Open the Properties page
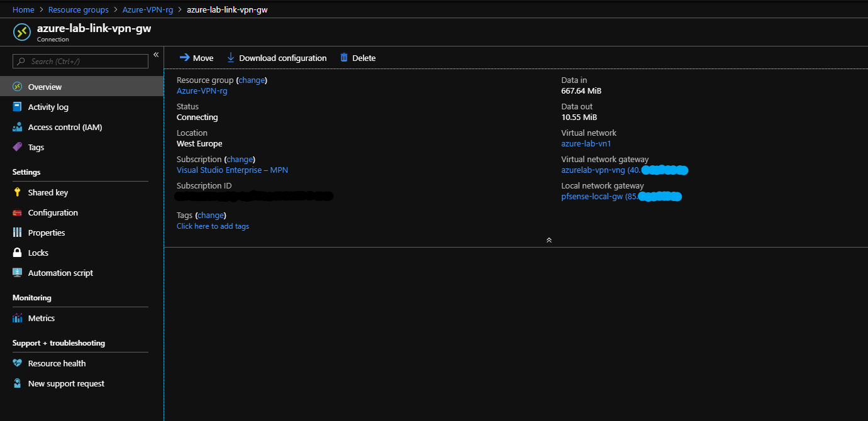868x421 pixels. coord(46,232)
